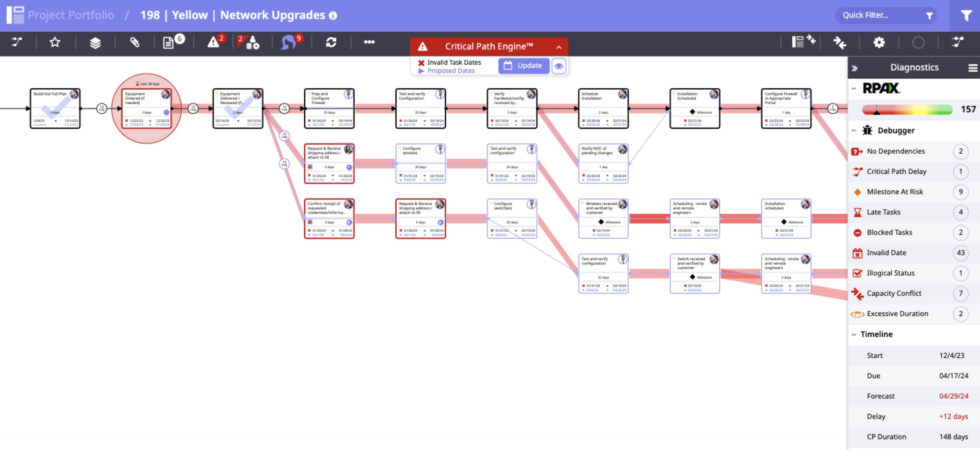The height and width of the screenshot is (450, 980).
Task: Click the Project Portfolio breadcrumb
Action: click(x=70, y=15)
